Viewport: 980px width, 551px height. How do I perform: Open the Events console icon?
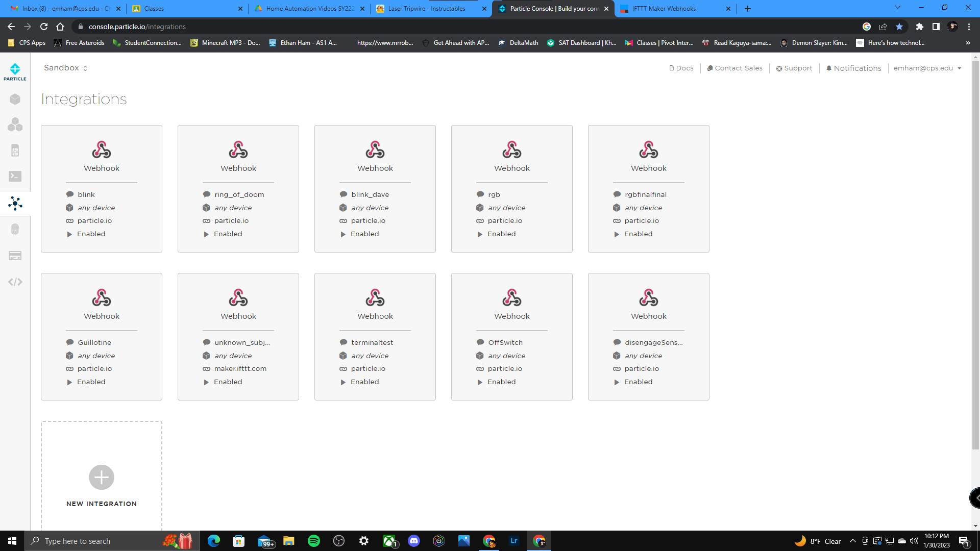point(15,176)
